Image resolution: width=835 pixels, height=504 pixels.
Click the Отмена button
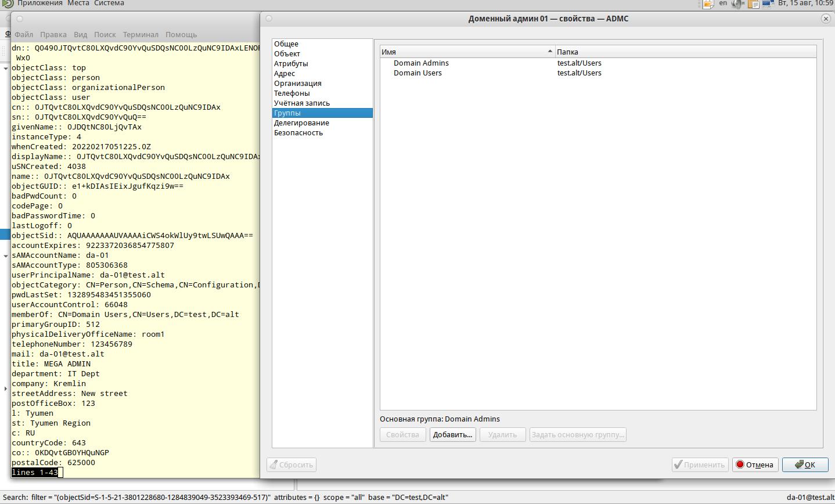pyautogui.click(x=754, y=465)
